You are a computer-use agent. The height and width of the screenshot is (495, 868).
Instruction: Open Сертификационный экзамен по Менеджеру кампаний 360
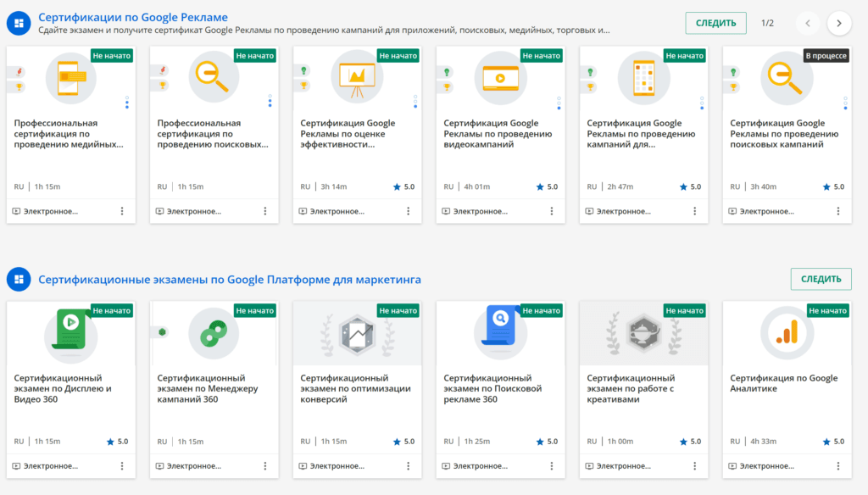click(208, 389)
